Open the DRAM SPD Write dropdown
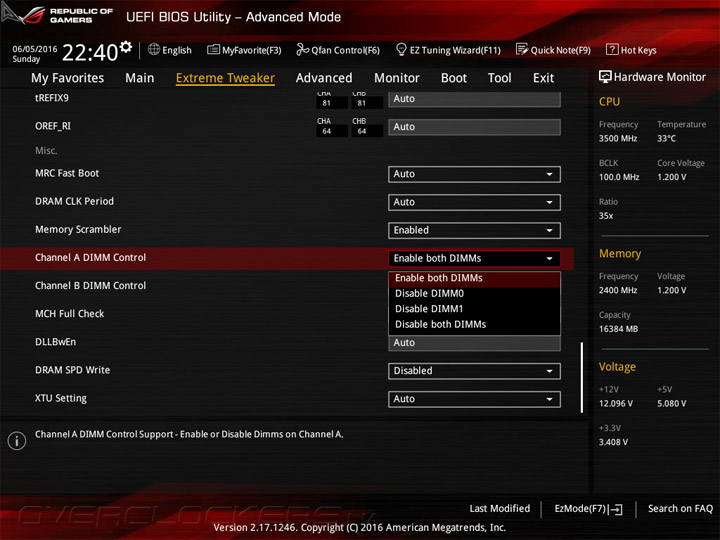Image resolution: width=720 pixels, height=540 pixels. tap(474, 371)
